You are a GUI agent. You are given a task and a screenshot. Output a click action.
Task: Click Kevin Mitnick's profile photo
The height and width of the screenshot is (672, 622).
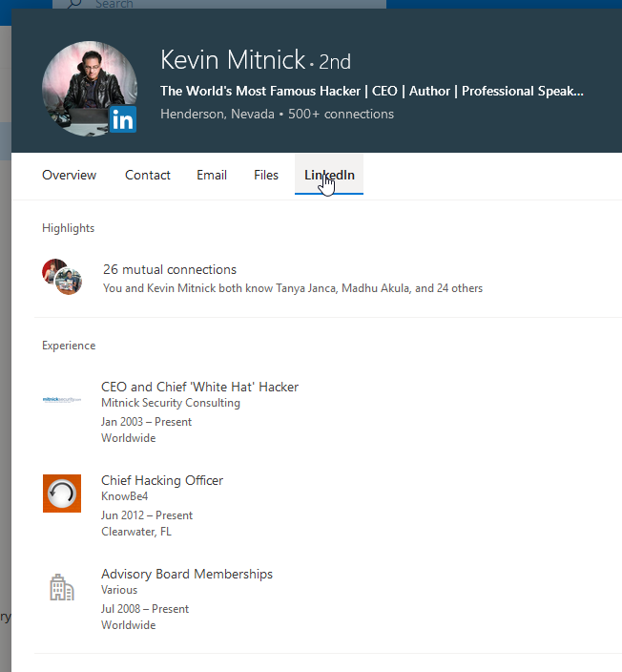[90, 89]
